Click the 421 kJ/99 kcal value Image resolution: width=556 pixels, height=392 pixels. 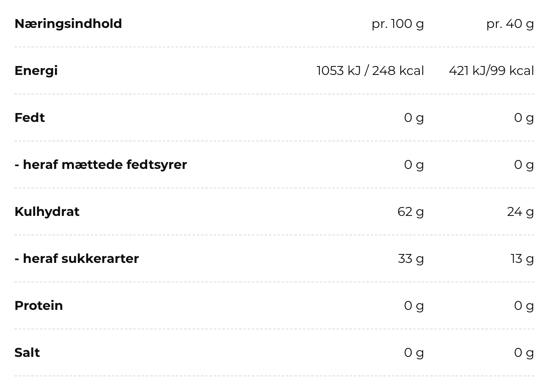click(491, 71)
